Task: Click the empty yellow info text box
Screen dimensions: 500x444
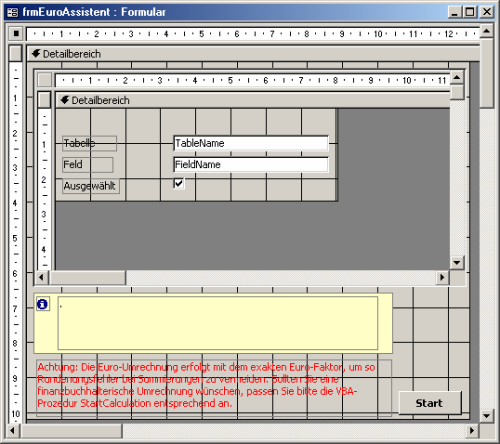Action: [x=218, y=323]
